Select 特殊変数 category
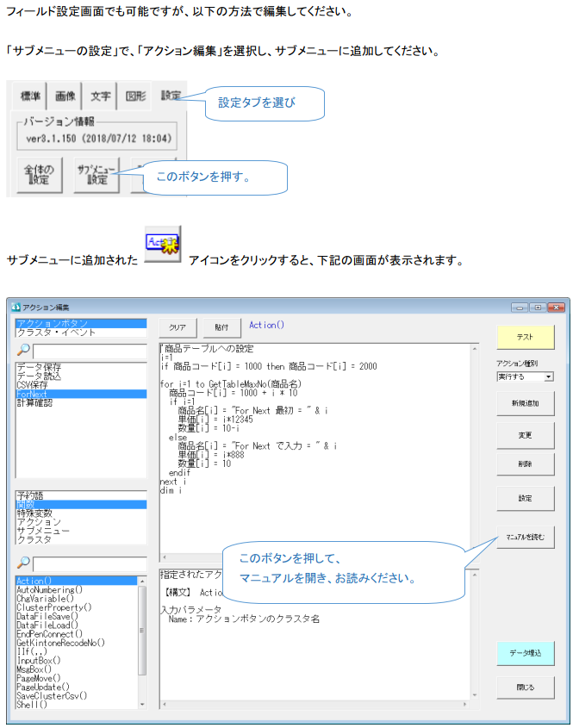The height and width of the screenshot is (728, 573). (x=81, y=513)
